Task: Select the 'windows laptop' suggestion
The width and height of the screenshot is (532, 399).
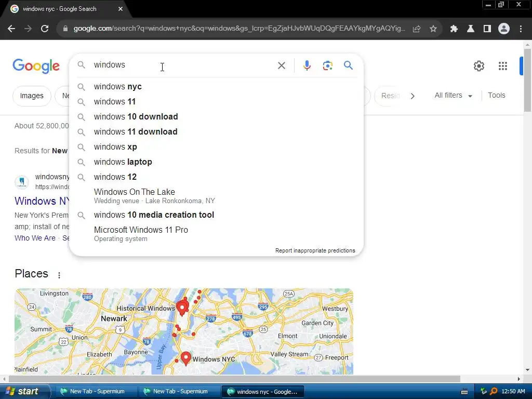Action: [x=216, y=162]
